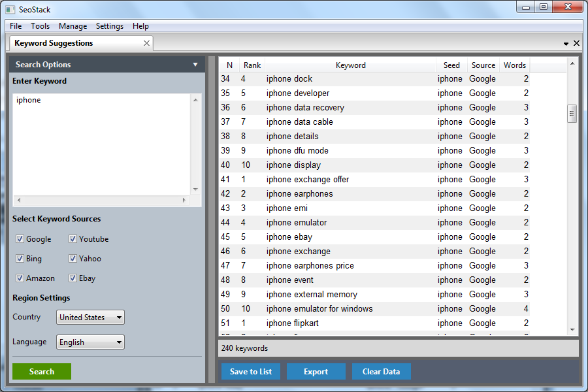Maximize the SeoStack window
Screen dimensions: 588x392
click(x=544, y=7)
